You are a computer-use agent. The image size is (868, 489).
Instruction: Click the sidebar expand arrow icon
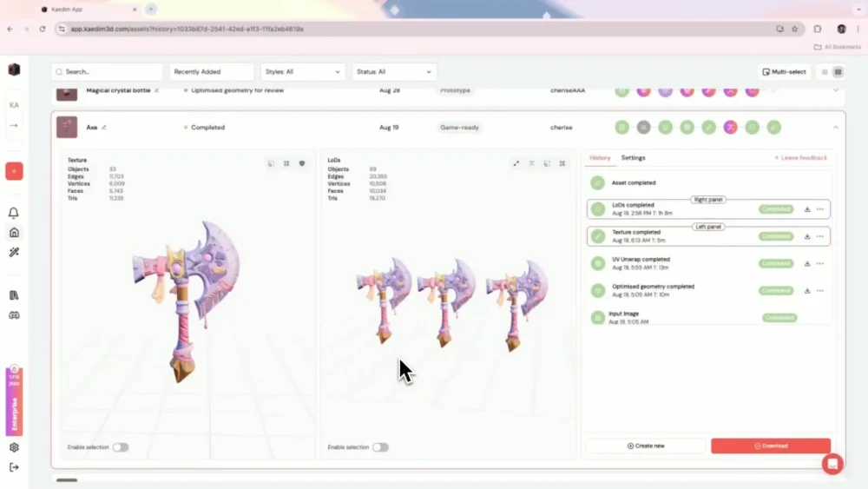point(14,126)
